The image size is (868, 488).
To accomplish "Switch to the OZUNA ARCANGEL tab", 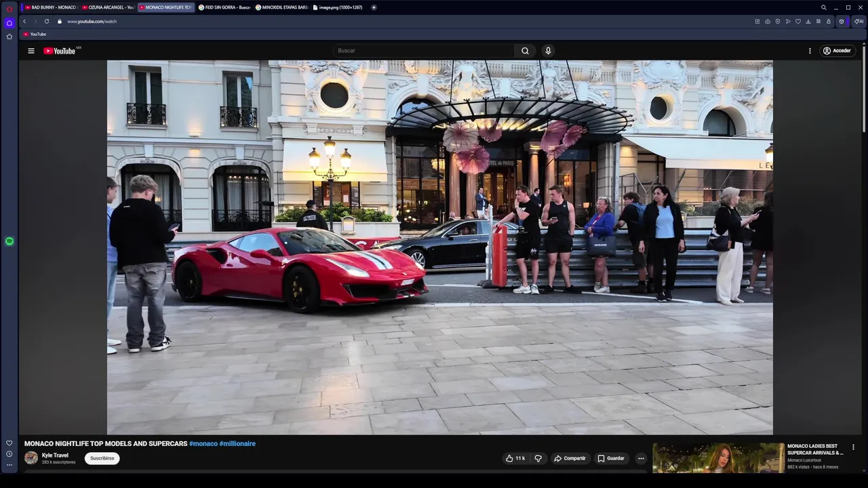I will [x=108, y=7].
